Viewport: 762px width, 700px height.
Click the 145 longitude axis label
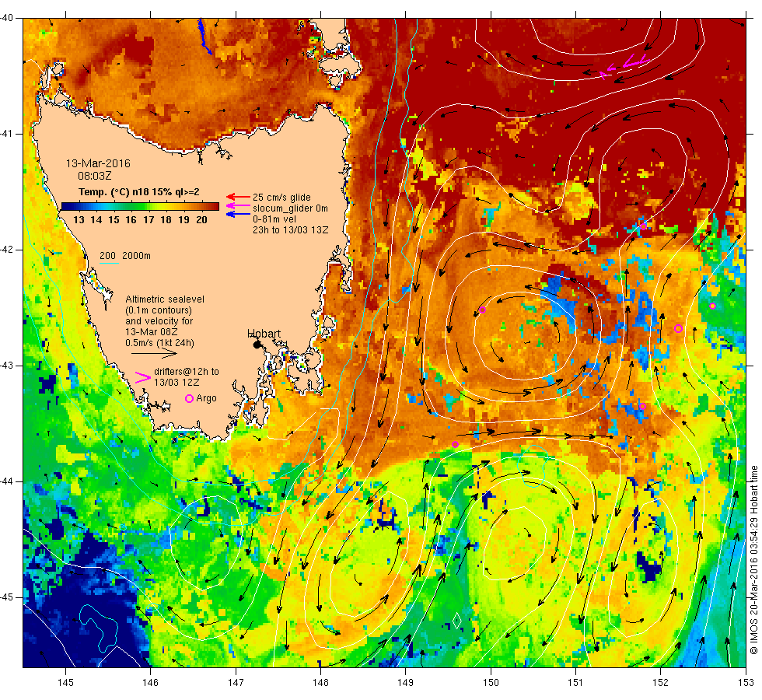65,683
